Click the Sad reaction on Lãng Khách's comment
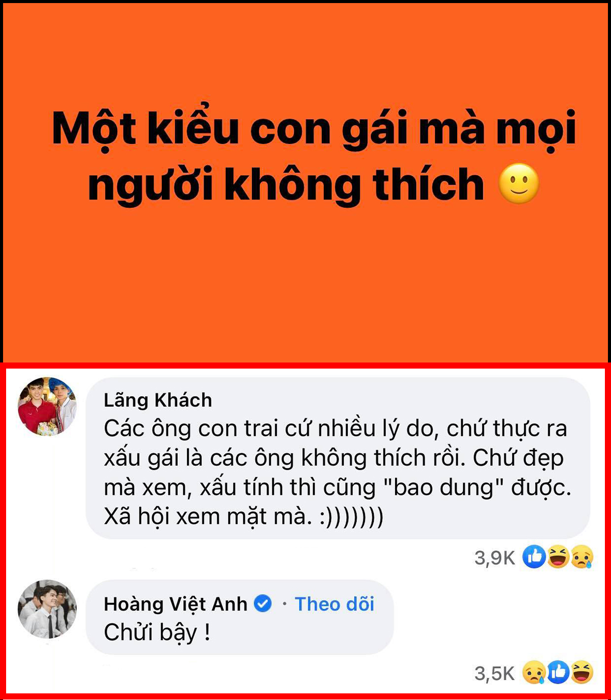This screenshot has width=611, height=700. click(x=582, y=556)
